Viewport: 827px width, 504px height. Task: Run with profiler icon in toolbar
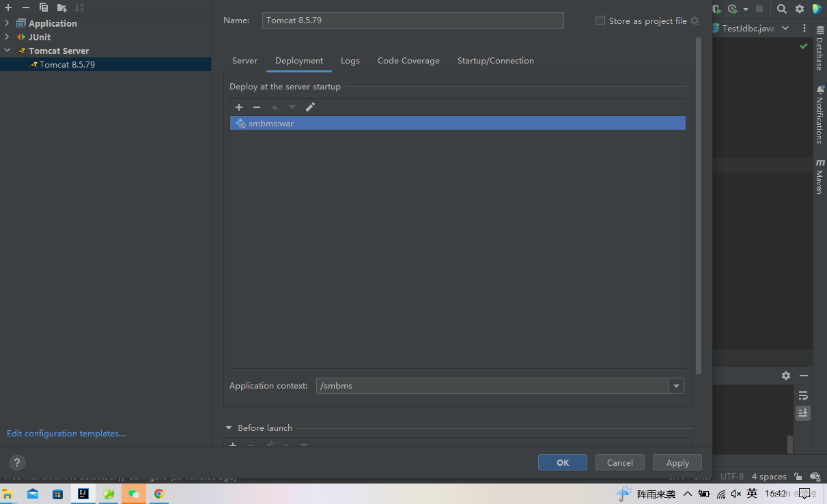pos(733,9)
